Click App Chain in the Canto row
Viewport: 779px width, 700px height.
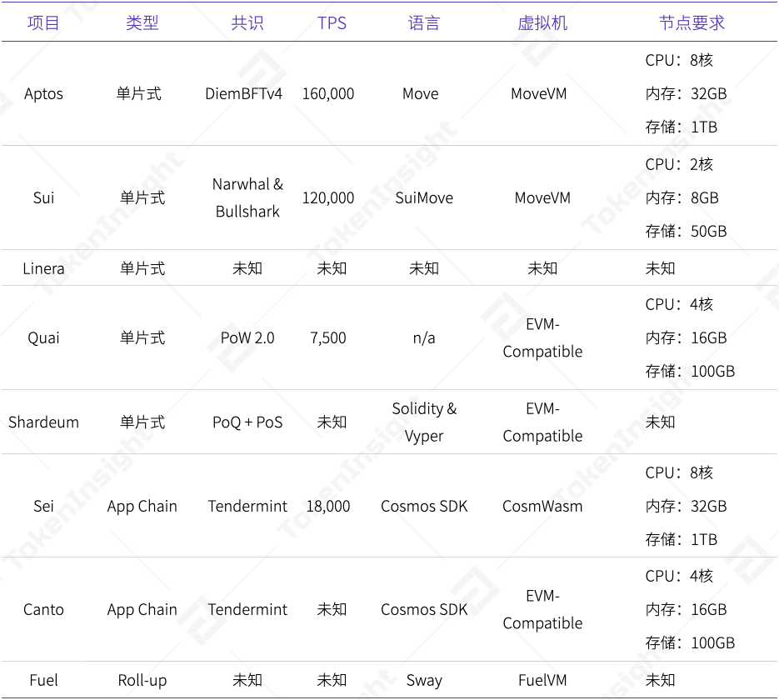tap(142, 609)
